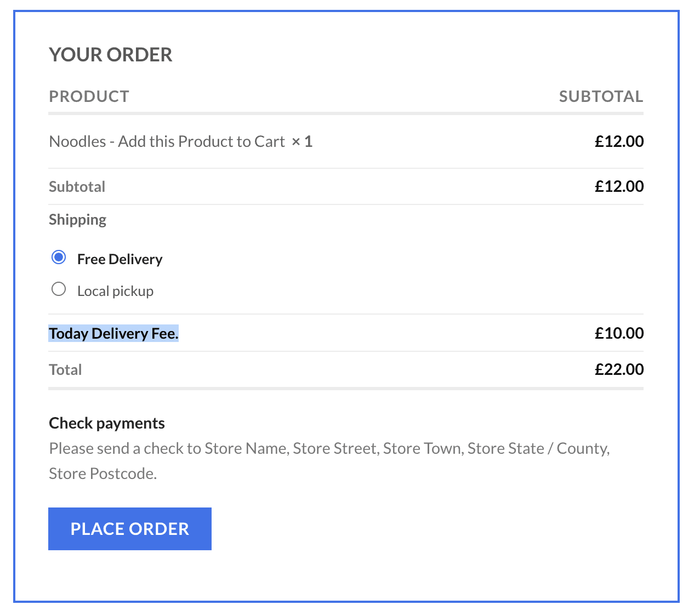
Task: Click the store address description text
Action: (329, 460)
